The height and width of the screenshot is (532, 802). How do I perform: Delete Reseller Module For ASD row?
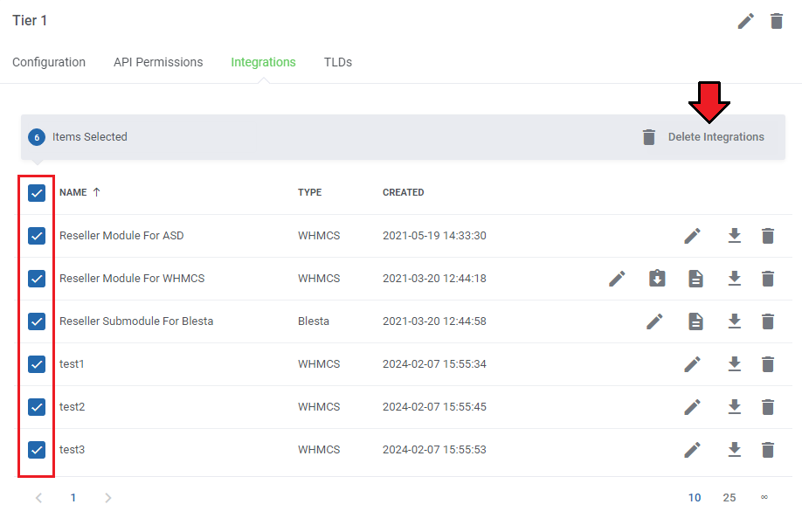coord(768,236)
